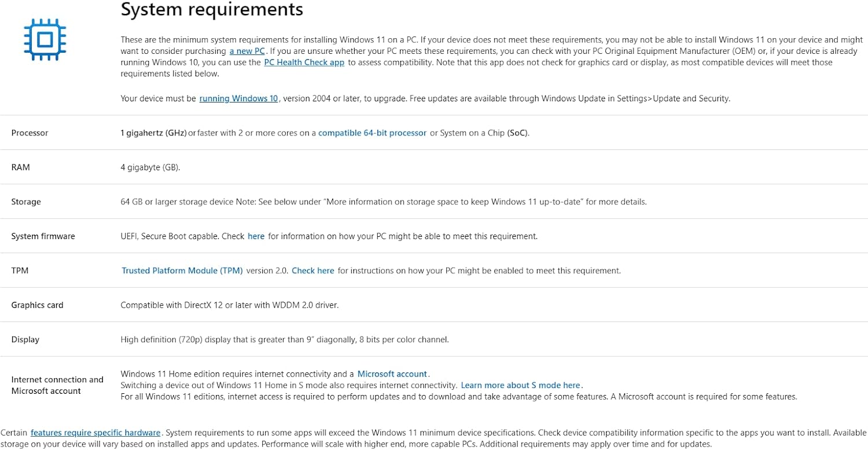Follow the 'running Windows 10' link

pyautogui.click(x=238, y=98)
